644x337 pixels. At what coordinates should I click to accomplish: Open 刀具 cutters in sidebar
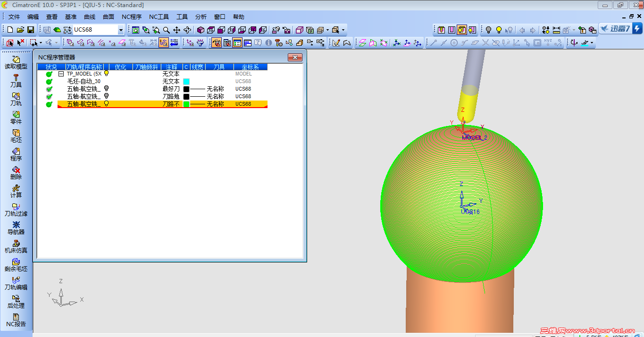pyautogui.click(x=16, y=81)
